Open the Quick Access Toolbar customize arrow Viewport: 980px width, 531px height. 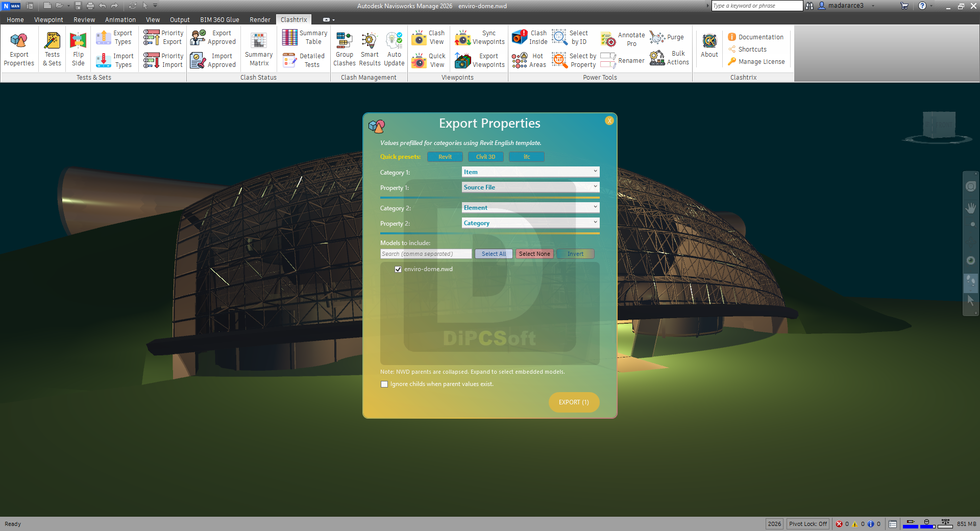pyautogui.click(x=155, y=6)
